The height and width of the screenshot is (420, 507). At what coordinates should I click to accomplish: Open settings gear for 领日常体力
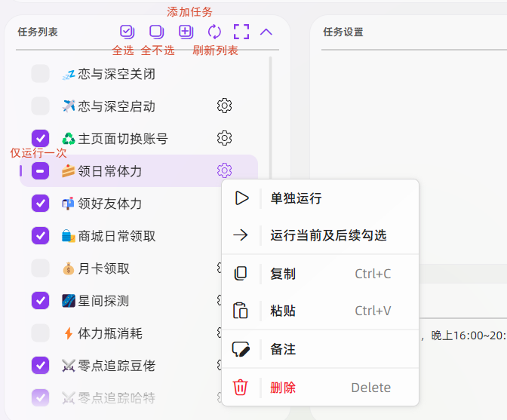coord(224,170)
